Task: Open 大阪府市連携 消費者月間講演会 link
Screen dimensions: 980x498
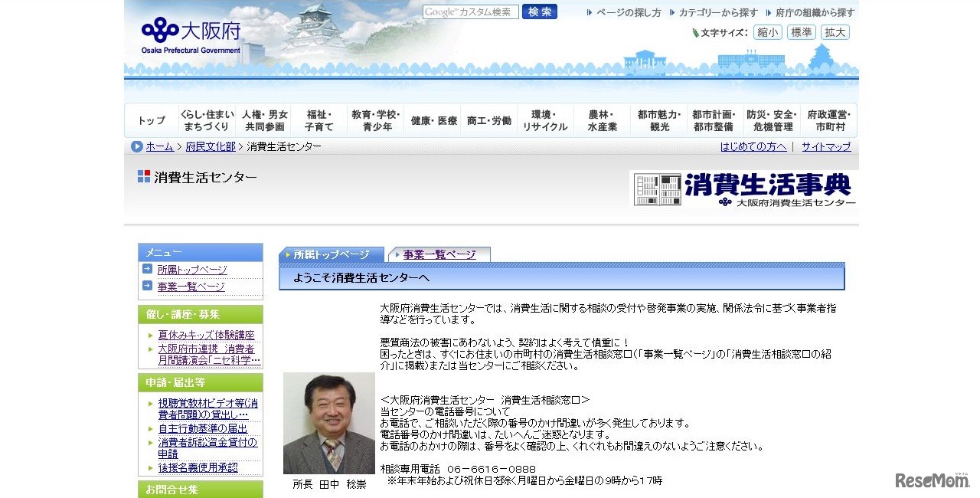Action: (x=209, y=354)
